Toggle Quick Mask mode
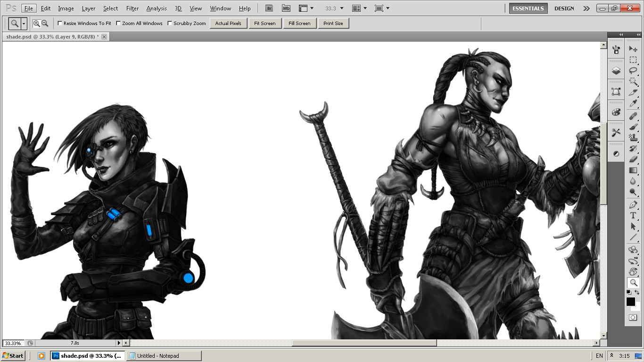 click(633, 318)
